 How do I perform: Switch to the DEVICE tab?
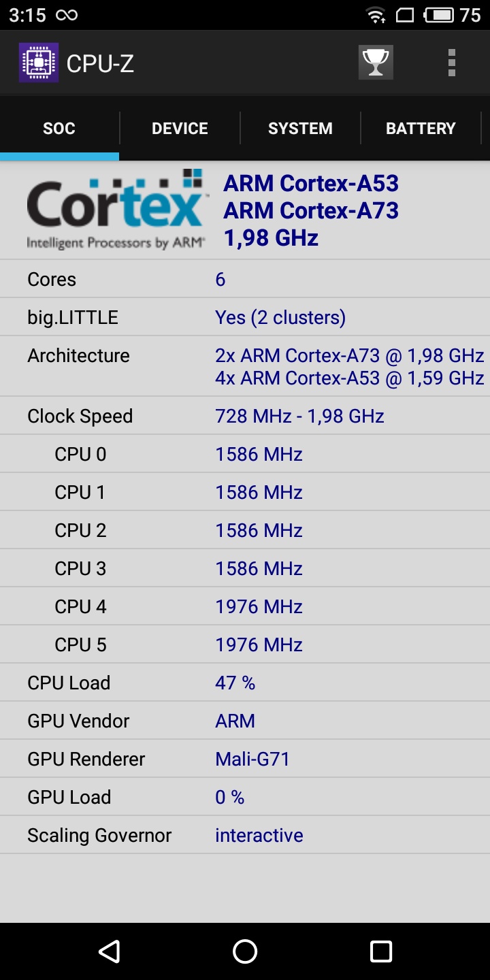point(180,129)
